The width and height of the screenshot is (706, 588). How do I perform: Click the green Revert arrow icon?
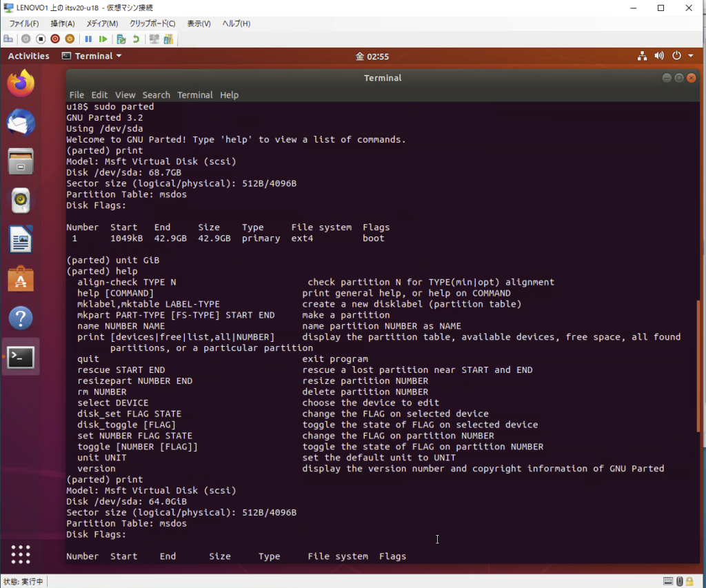[136, 39]
